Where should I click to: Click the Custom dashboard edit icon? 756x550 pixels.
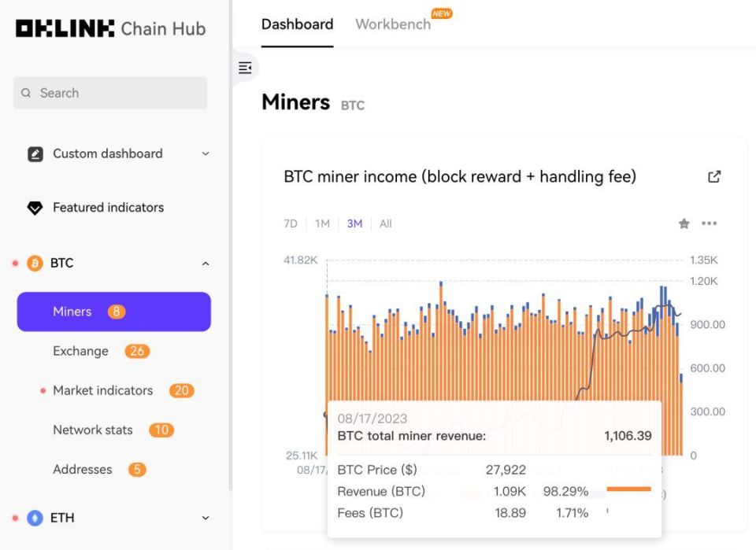pyautogui.click(x=35, y=154)
